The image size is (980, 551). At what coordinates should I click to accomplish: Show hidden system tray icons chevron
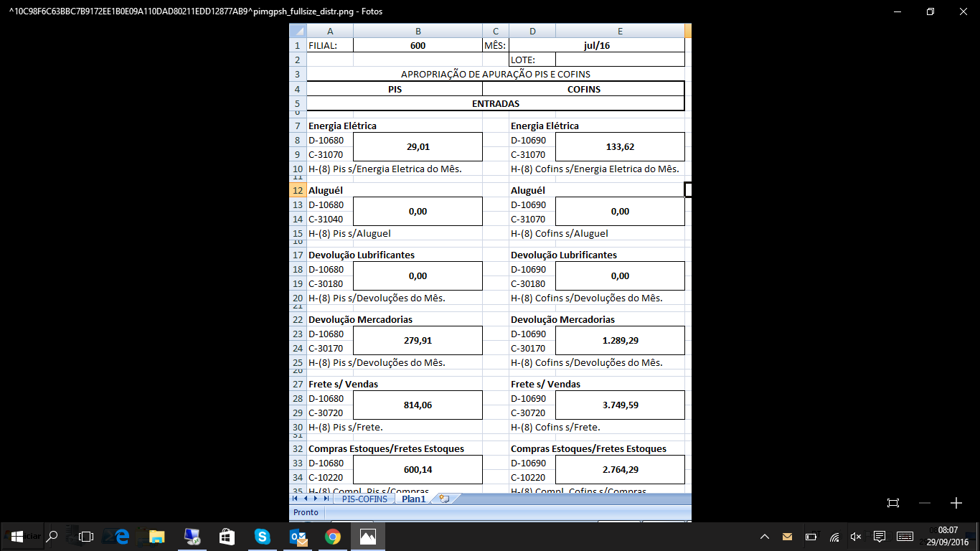coord(765,537)
